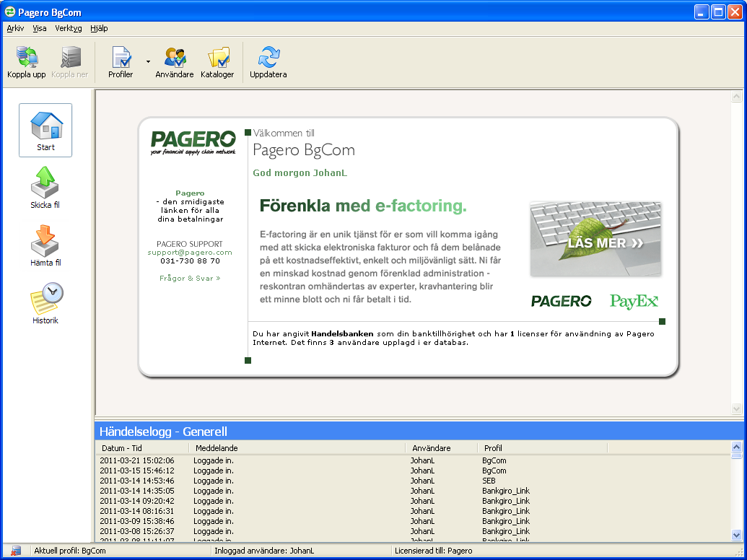Sort log by Meddelande column
The width and height of the screenshot is (747, 560).
click(297, 448)
